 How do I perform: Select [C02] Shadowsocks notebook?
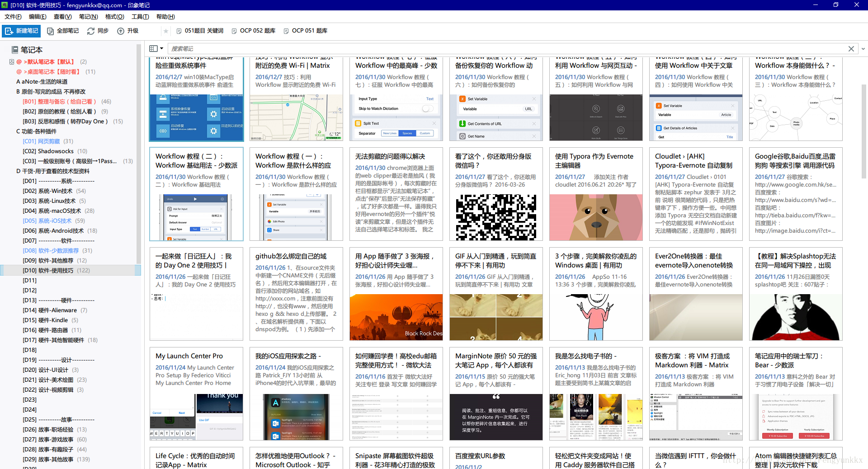[x=55, y=151]
